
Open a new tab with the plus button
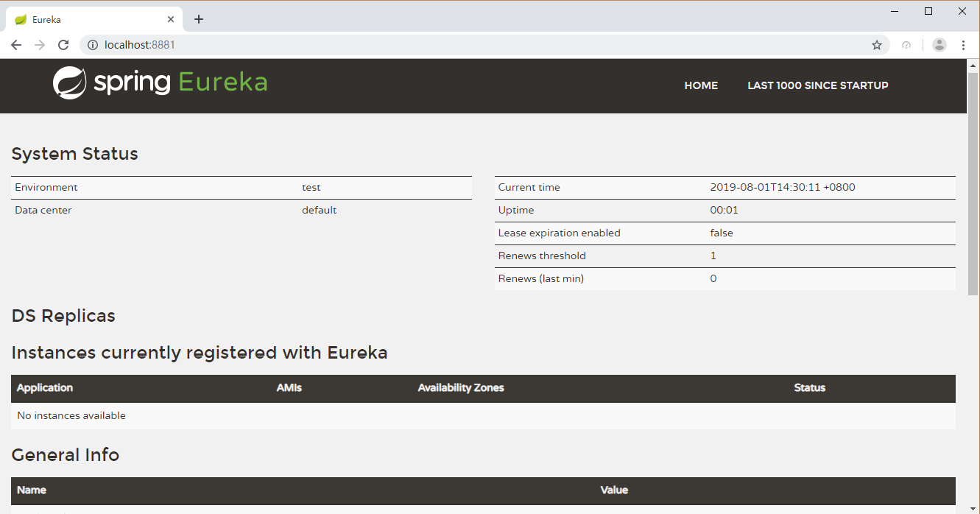point(199,19)
